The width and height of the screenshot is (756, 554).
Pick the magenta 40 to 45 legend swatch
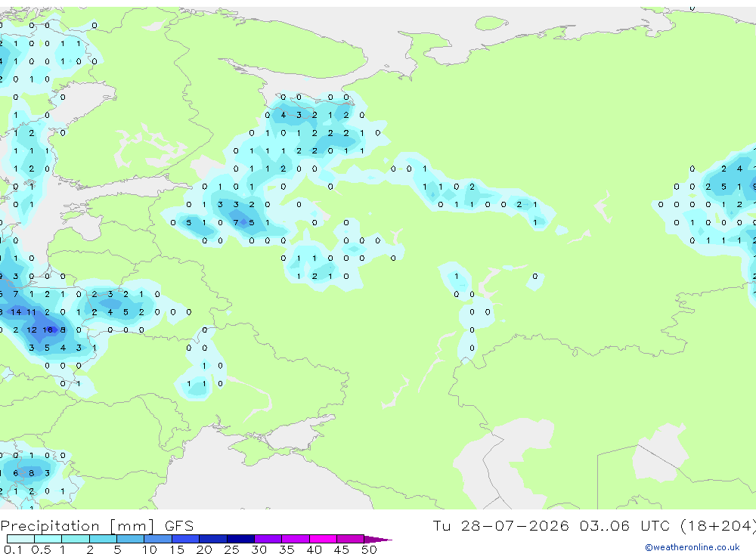[323, 539]
